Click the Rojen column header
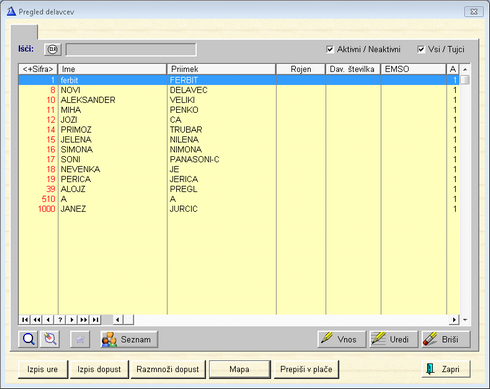 pos(301,69)
